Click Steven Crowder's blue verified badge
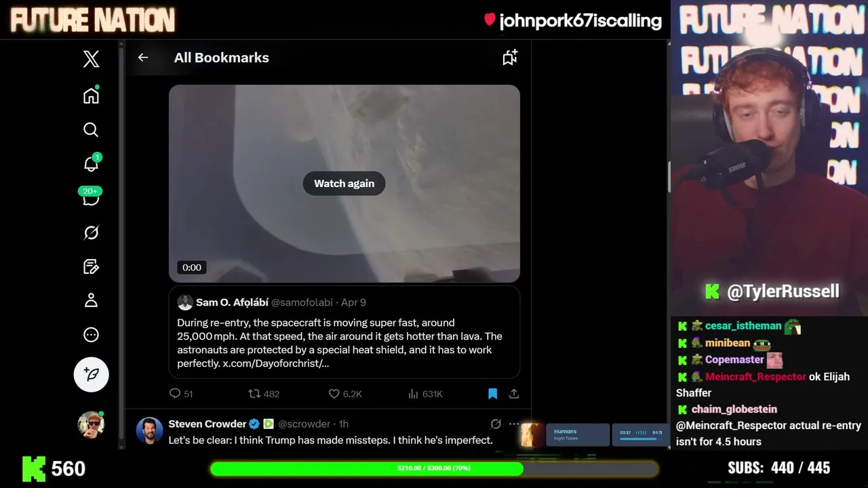 [254, 424]
